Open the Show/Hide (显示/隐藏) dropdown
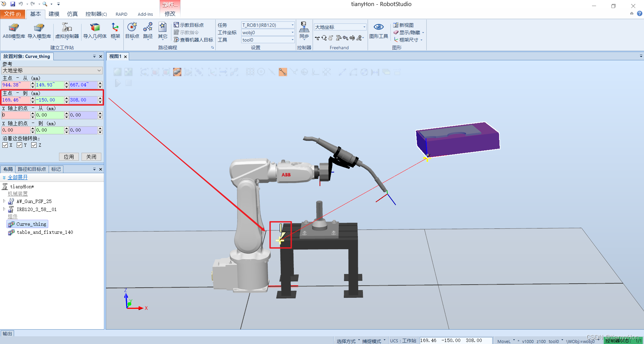 (409, 32)
